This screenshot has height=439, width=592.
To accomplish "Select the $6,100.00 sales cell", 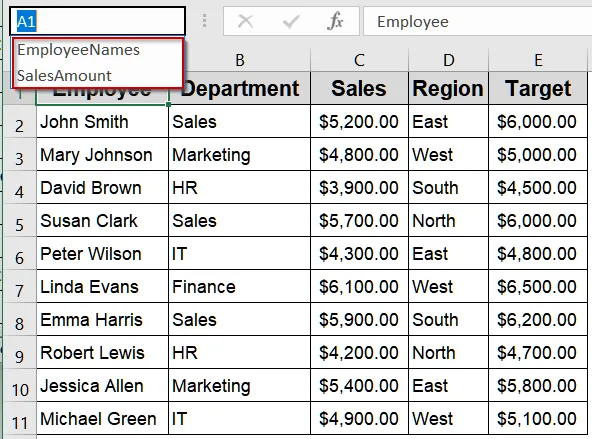I will click(359, 287).
